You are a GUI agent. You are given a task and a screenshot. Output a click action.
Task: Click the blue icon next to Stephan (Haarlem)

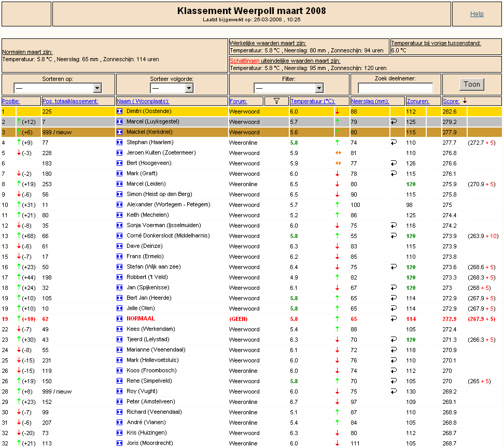point(119,143)
